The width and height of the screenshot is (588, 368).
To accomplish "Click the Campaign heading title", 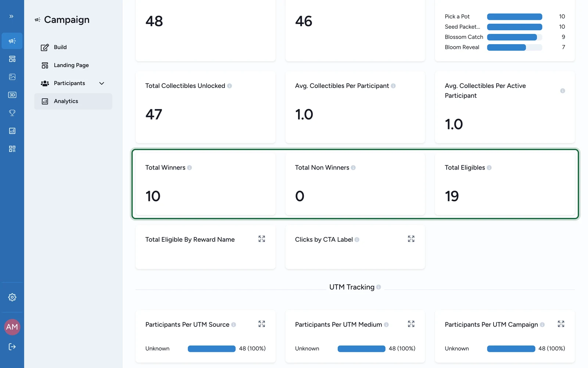I will click(x=67, y=20).
